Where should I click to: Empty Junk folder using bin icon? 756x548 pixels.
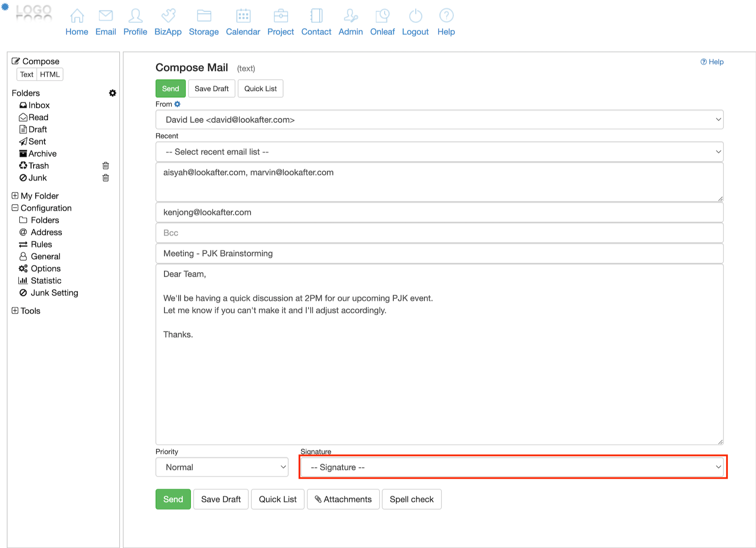[x=106, y=178]
